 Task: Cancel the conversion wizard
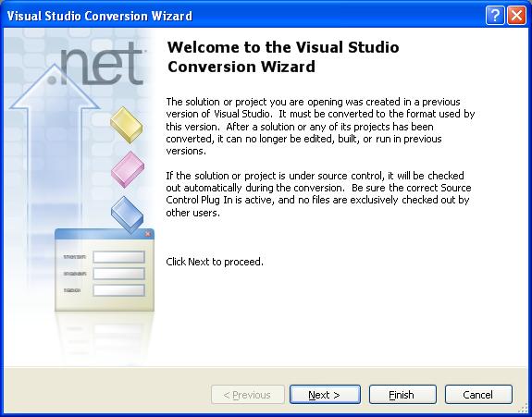[478, 394]
